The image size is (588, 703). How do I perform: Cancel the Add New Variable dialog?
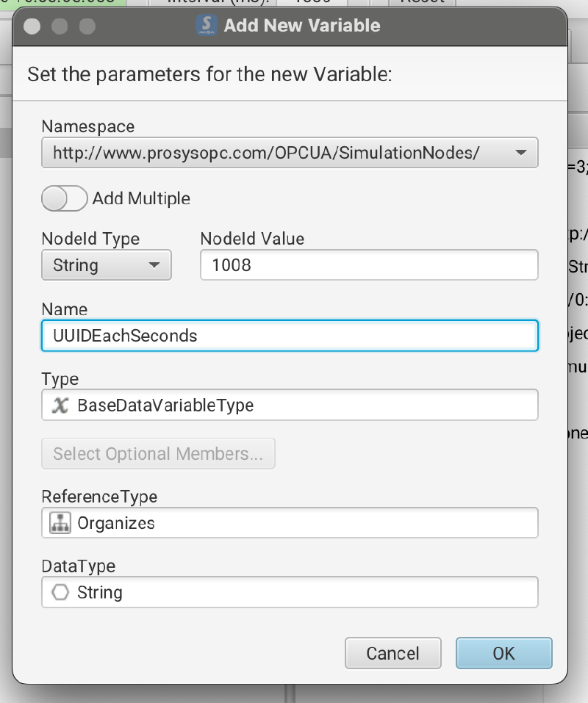point(392,652)
